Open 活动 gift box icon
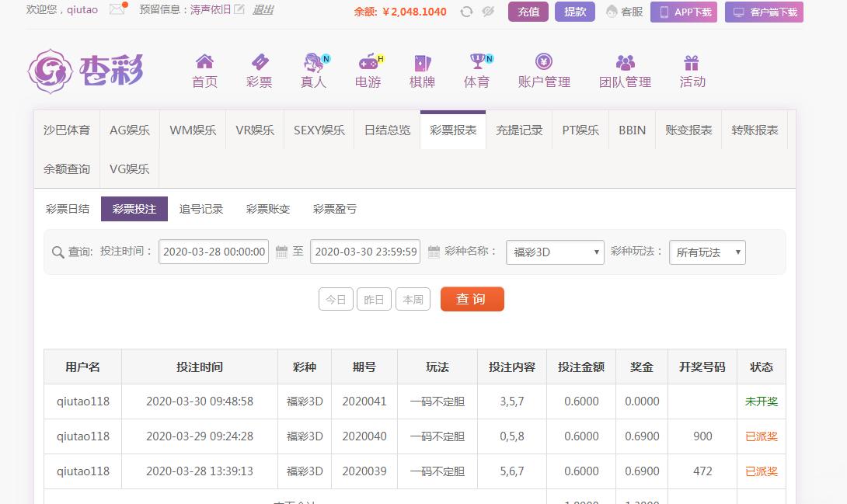Screen dimensions: 847x504 (x=692, y=62)
